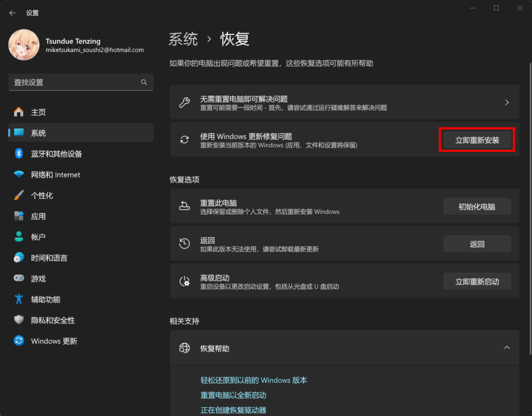Image resolution: width=532 pixels, height=416 pixels.
Task: Click the shield icon for 隐私和安全性
Action: 19,320
